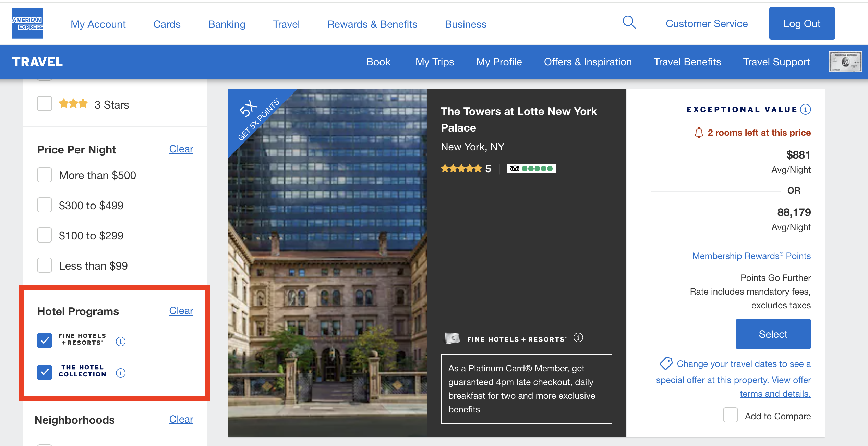This screenshot has width=868, height=446.
Task: Click Change your travel dates offer link
Action: (734, 379)
